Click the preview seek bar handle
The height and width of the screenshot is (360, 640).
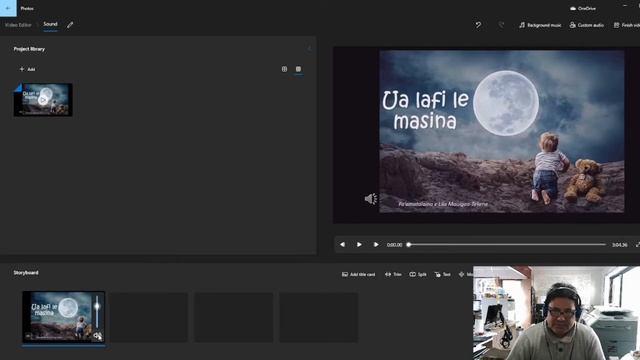tap(409, 244)
